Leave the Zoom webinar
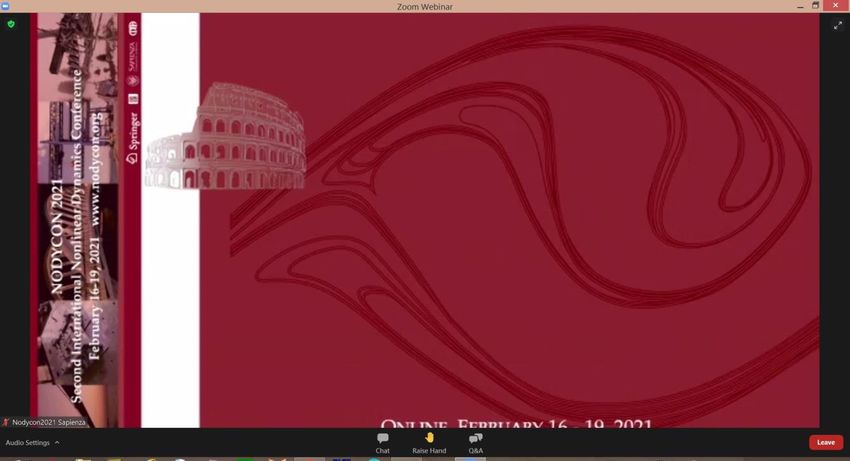 tap(826, 442)
